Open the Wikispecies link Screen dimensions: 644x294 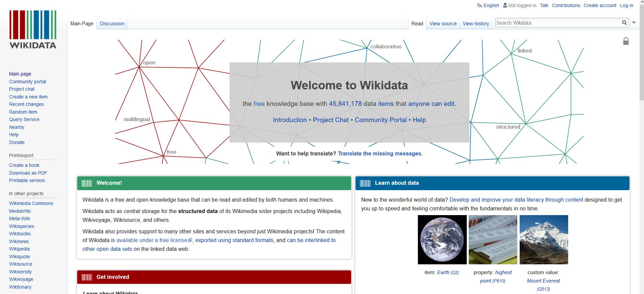pos(22,226)
